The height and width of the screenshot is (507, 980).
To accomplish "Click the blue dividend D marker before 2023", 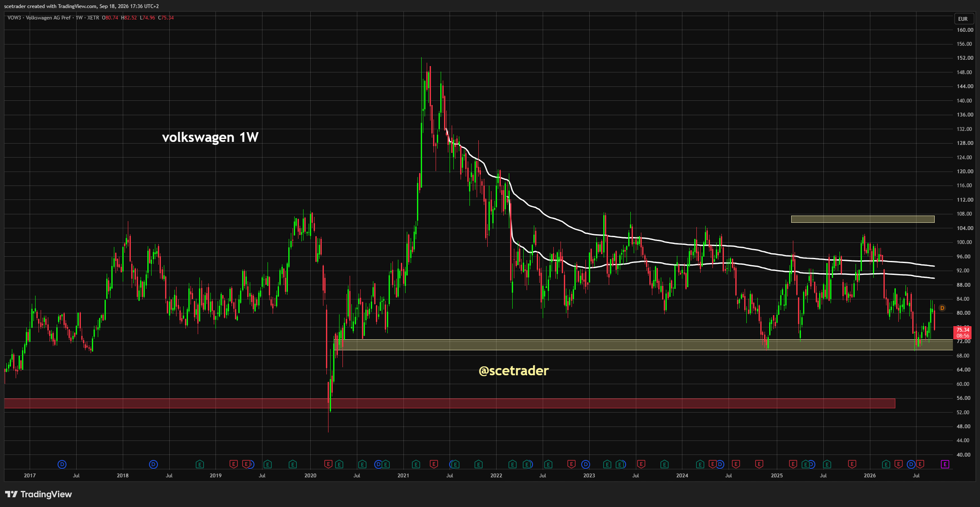I will 585,464.
